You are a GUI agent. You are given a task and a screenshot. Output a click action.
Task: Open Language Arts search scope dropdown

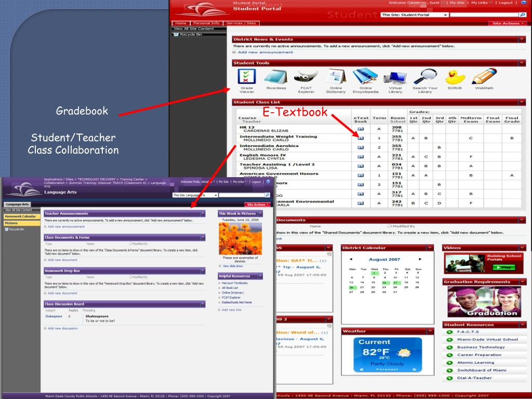click(x=195, y=195)
